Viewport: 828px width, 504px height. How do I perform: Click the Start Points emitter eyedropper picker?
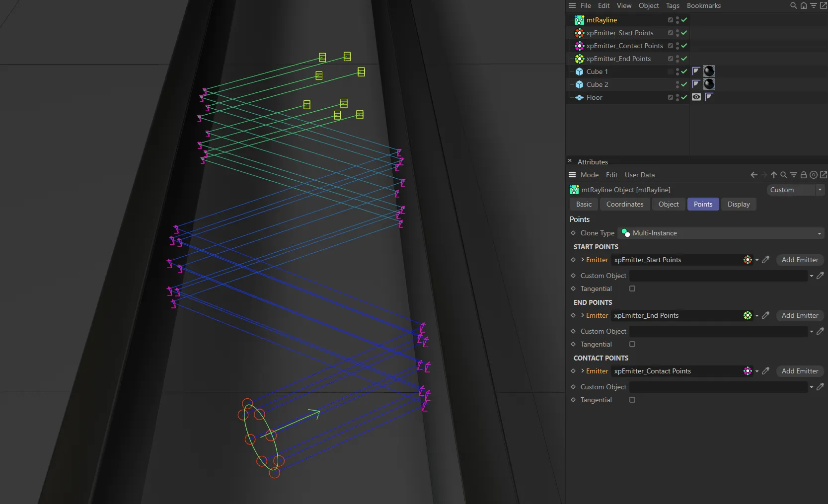(x=765, y=260)
